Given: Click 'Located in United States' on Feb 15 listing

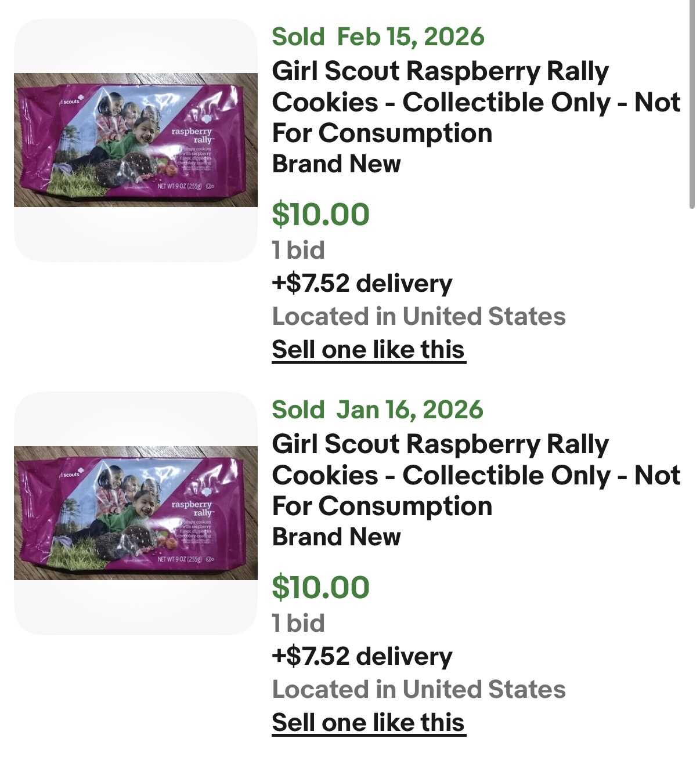Looking at the screenshot, I should tap(418, 317).
